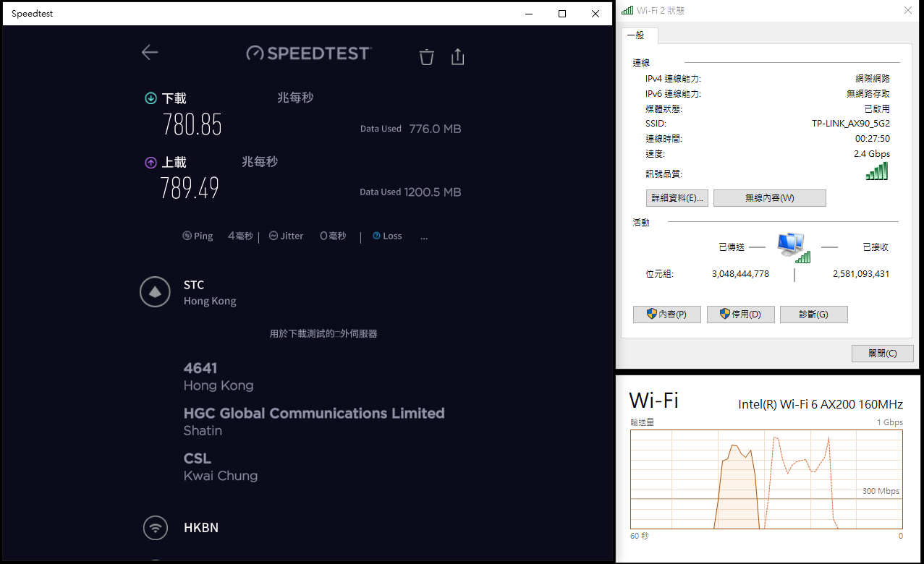Minimize the Speedtest window
924x564 pixels.
coord(529,14)
